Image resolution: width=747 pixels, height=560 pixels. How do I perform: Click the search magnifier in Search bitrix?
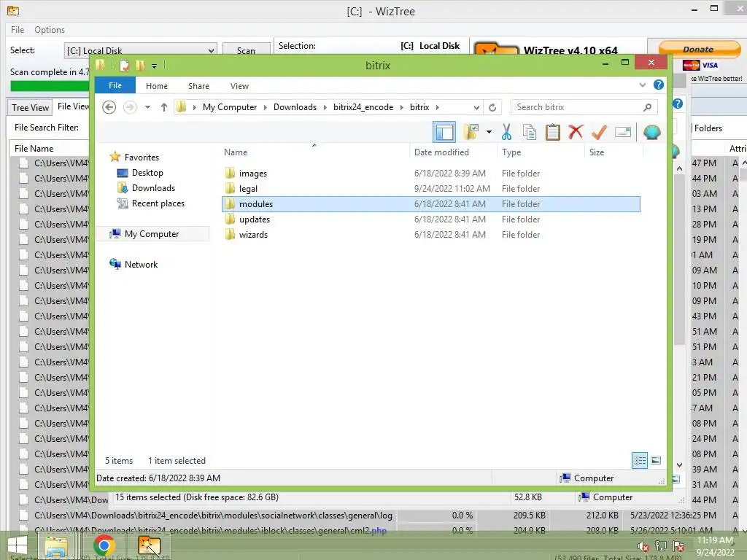click(x=647, y=107)
